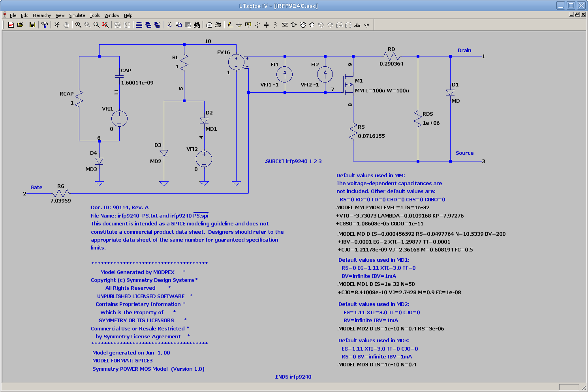588x392 pixels.
Task: Select the Label Net tool
Action: click(x=248, y=25)
